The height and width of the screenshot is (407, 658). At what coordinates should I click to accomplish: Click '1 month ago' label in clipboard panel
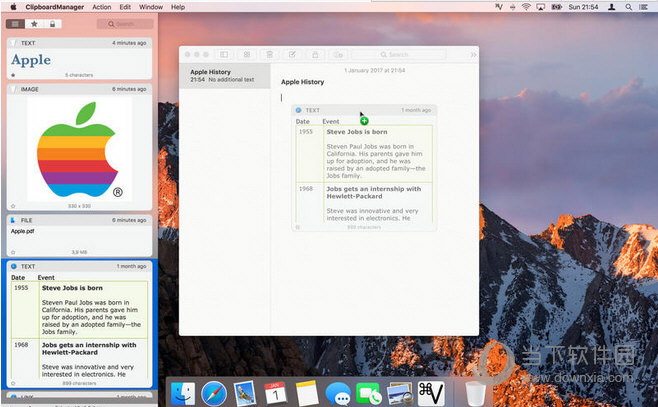point(131,266)
